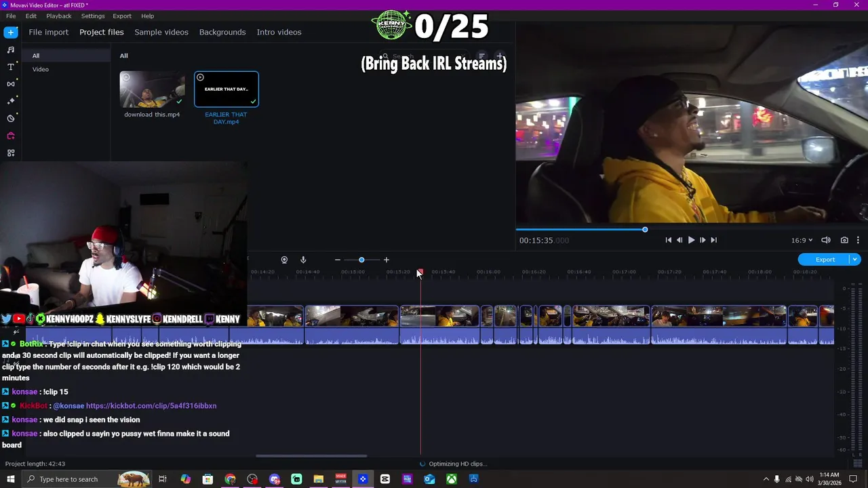The image size is (868, 488).
Task: Open Google Chrome from the taskbar
Action: [x=230, y=479]
